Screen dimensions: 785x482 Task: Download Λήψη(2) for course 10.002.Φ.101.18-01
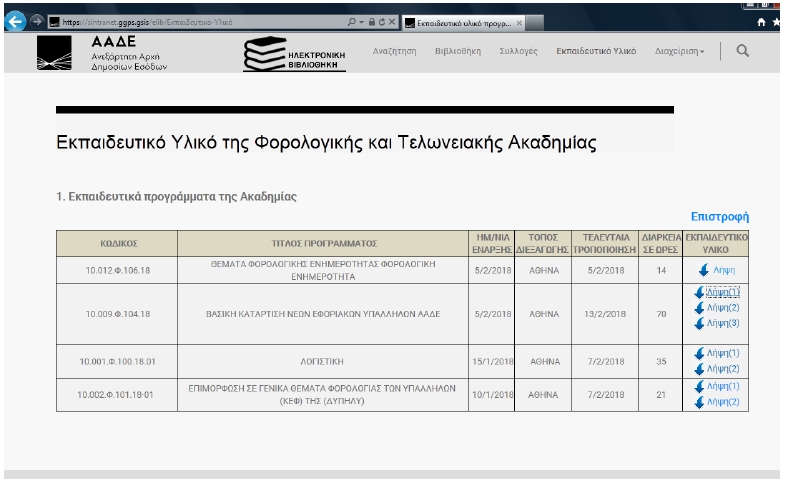point(722,402)
